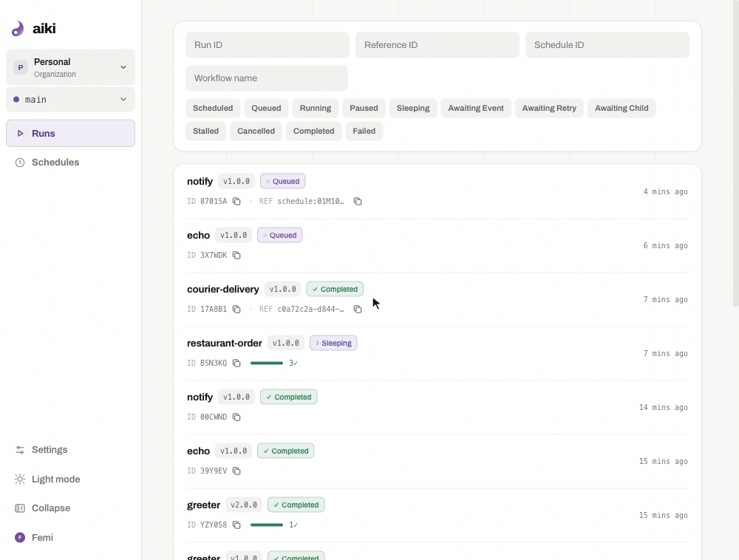Focus the Run ID input field

pos(268,45)
